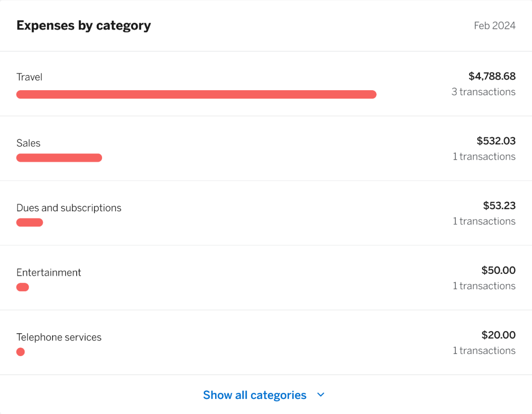Open the Dues and subscriptions category
This screenshot has height=414, width=532.
tap(69, 208)
